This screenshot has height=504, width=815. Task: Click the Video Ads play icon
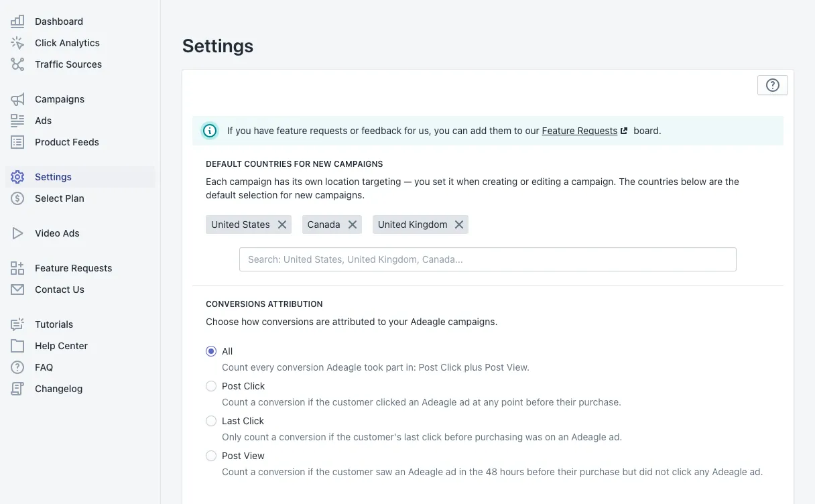coord(17,233)
